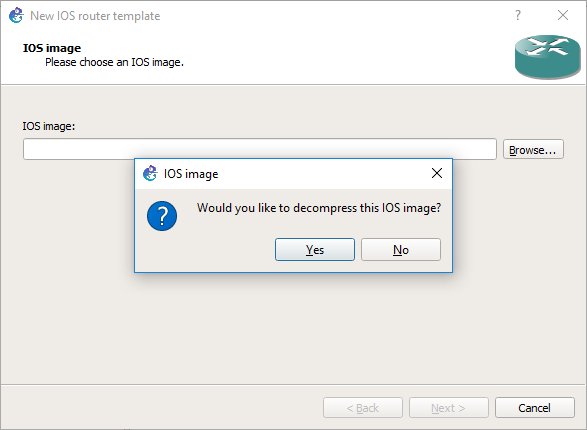Focus the IOS image path field

point(259,149)
